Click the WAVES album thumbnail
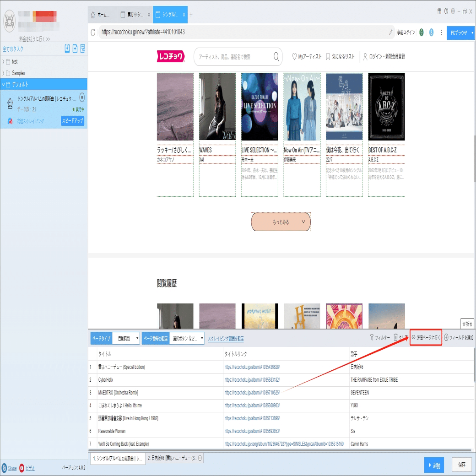This screenshot has height=476, width=476. (217, 107)
